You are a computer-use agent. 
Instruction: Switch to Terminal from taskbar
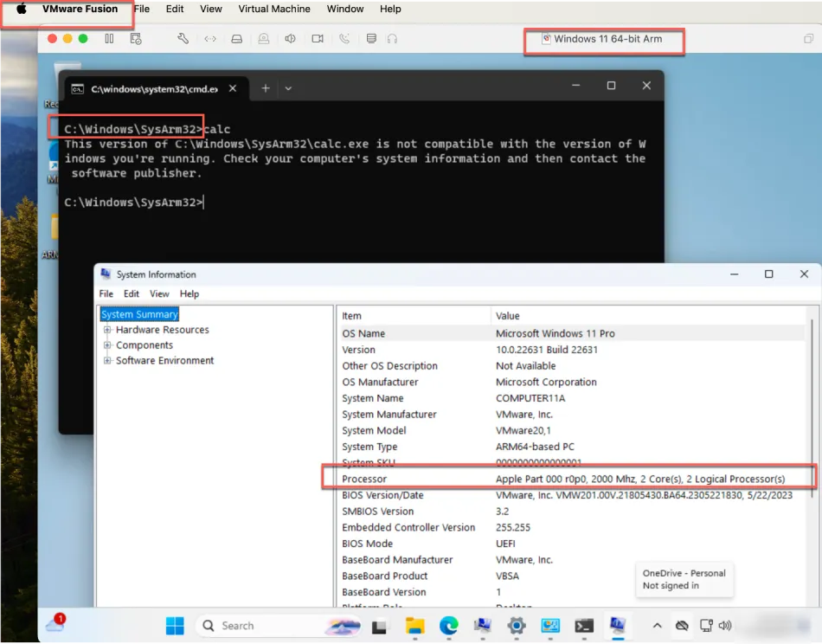(584, 626)
